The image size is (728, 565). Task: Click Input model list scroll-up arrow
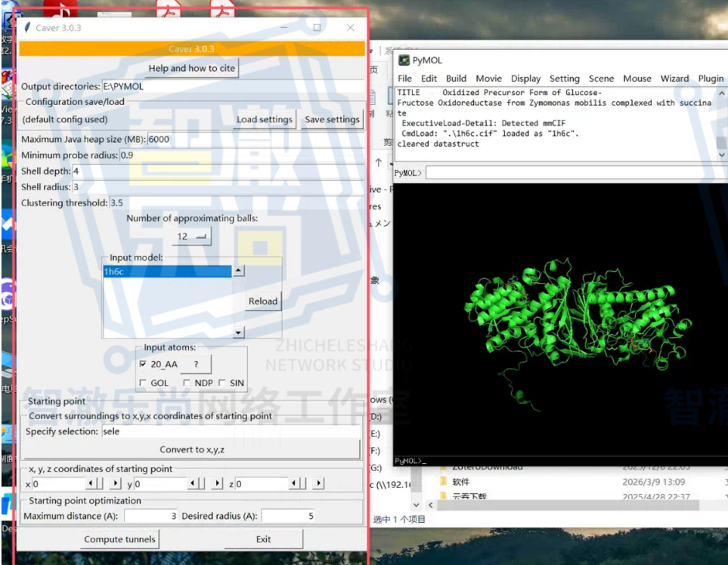tap(238, 270)
